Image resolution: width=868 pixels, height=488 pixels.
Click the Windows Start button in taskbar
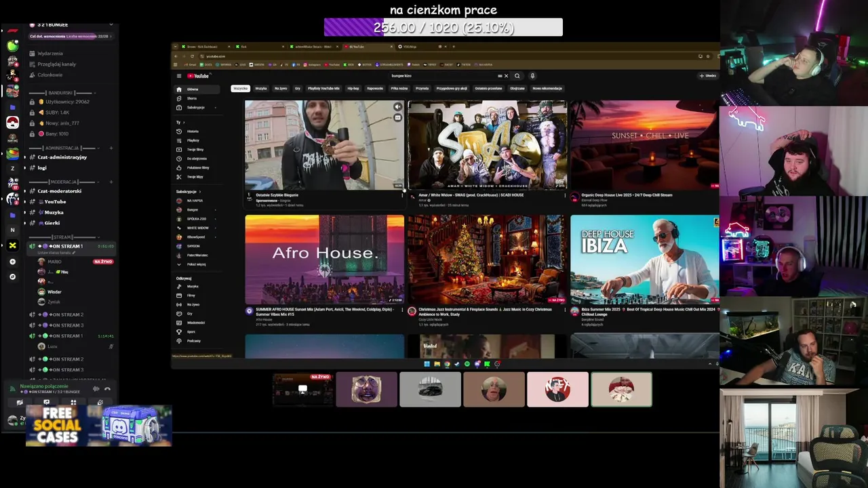tap(427, 364)
